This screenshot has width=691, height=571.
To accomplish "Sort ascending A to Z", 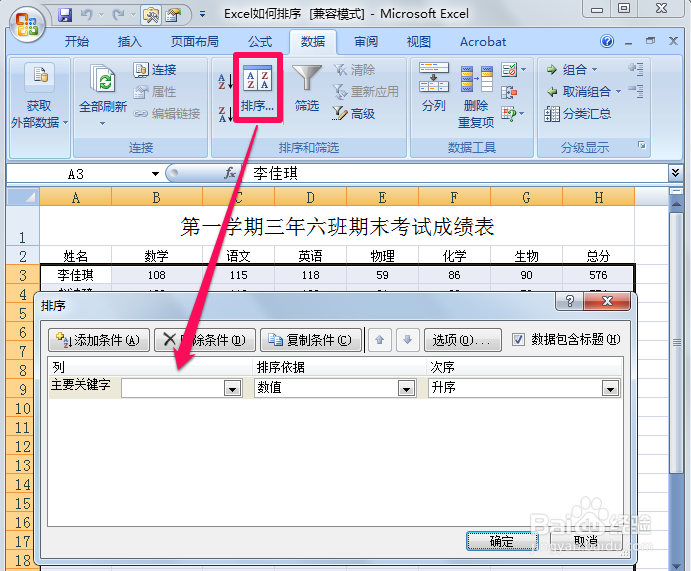I will [x=225, y=81].
